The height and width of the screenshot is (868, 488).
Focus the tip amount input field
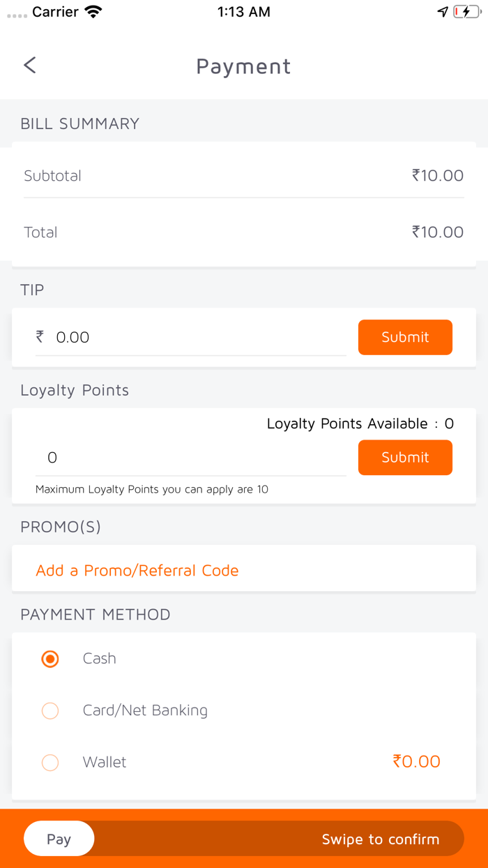195,338
